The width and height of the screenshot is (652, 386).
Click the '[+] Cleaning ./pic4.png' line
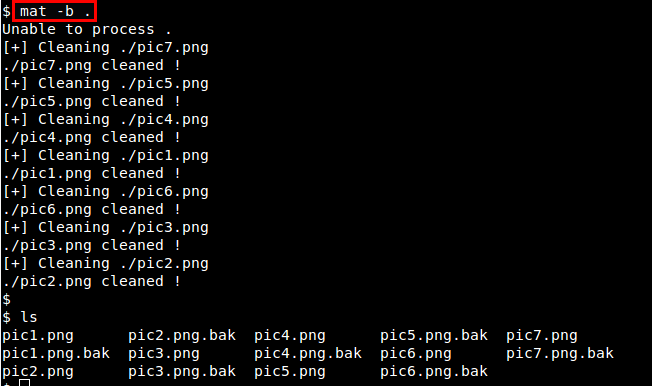[x=106, y=120]
